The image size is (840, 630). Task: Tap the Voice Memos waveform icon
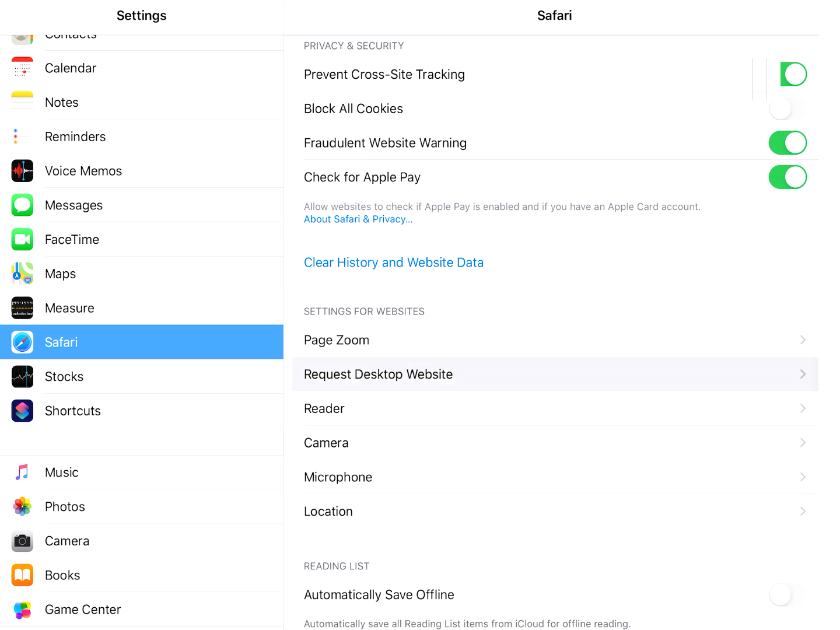point(22,171)
